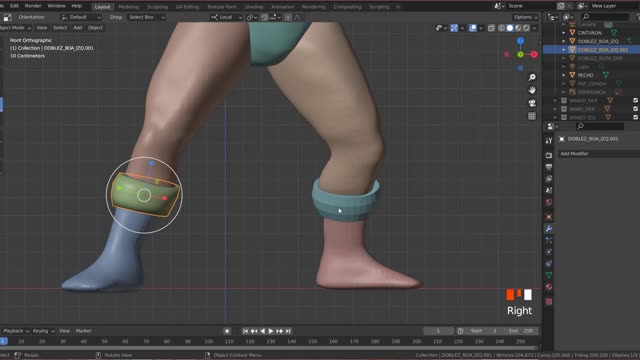This screenshot has height=360, width=640.
Task: Click the tool settings icon left of Orientation
Action: pos(7,17)
